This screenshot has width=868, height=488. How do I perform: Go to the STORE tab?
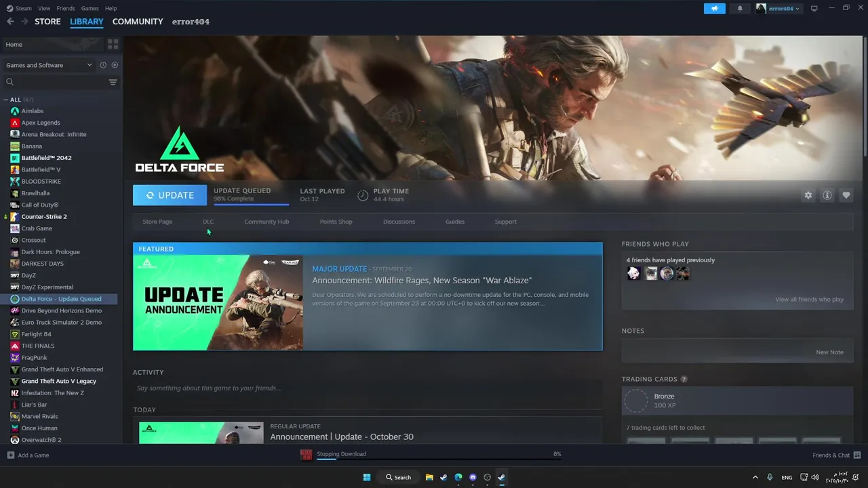click(x=47, y=22)
